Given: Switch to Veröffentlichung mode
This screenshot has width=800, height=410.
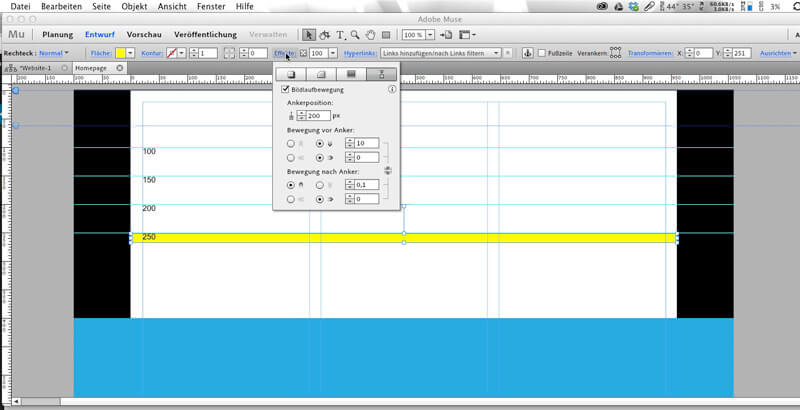Looking at the screenshot, I should 205,35.
